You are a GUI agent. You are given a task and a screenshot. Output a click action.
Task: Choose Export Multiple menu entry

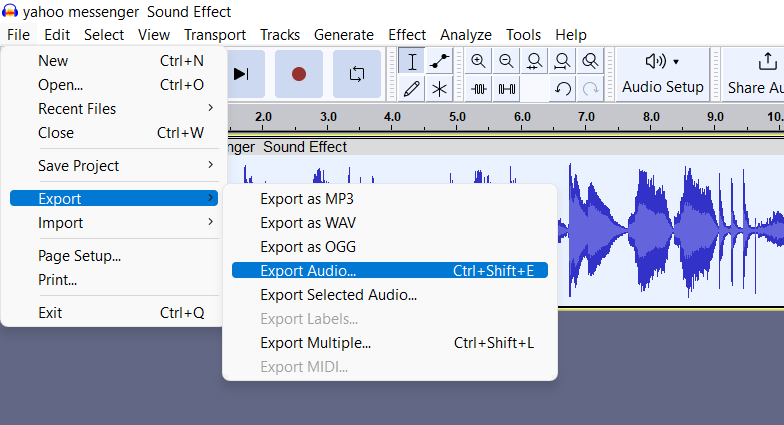coord(315,342)
